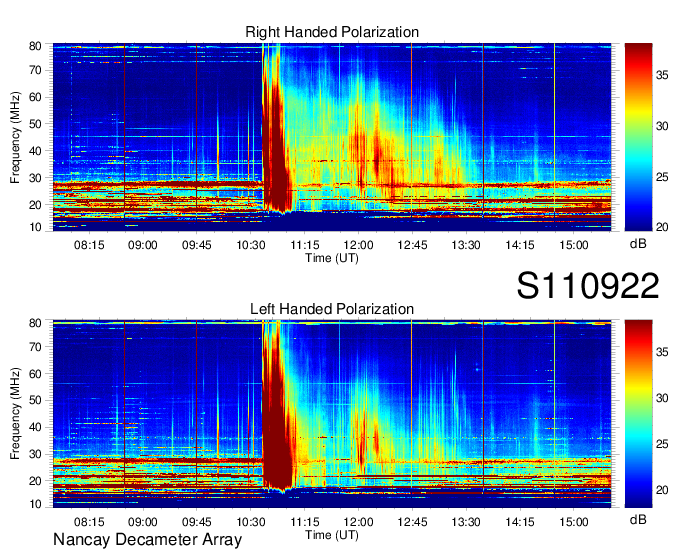This screenshot has height=552, width=680.
Task: Click the 60 MHz tick on Left Handed frequency axis
Action: tap(35, 374)
